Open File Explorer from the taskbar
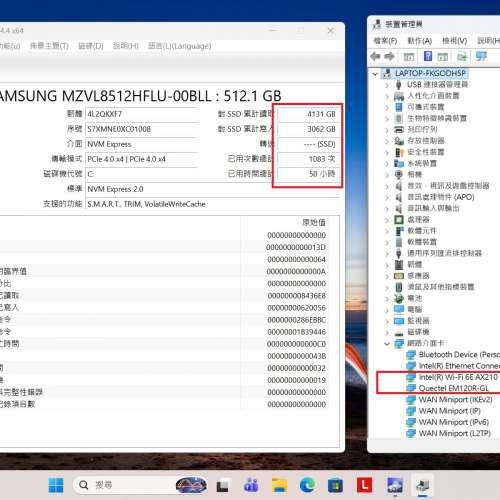Image resolution: width=500 pixels, height=500 pixels. [x=279, y=485]
